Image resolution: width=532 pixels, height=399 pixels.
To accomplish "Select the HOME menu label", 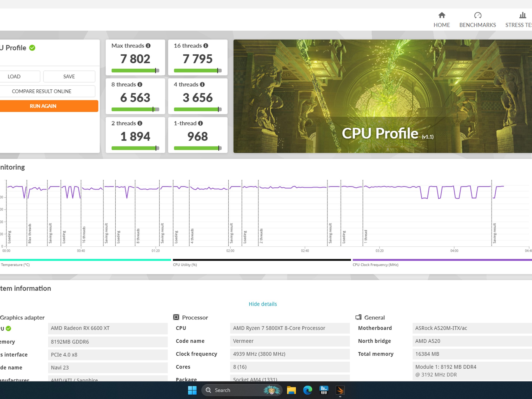I will pos(442,25).
